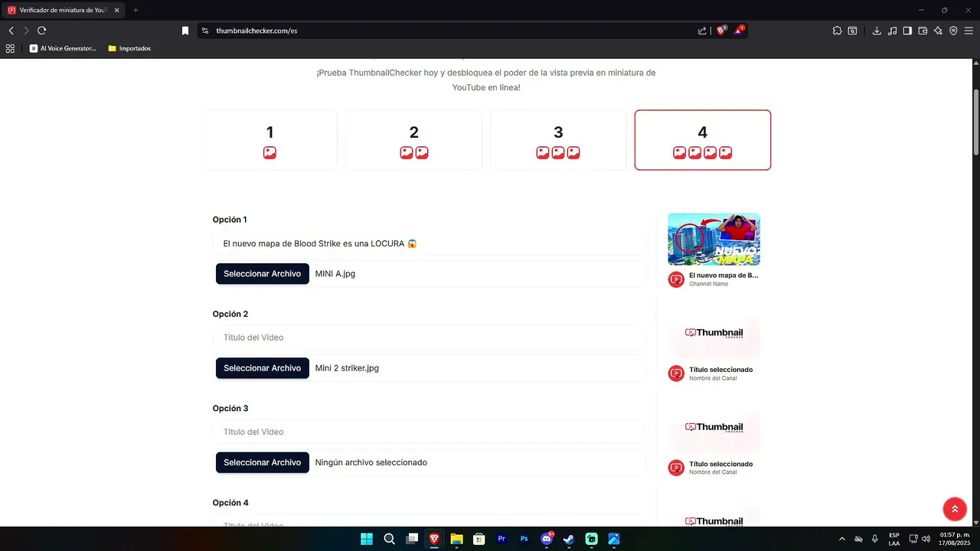Click Seleccionar Archivo for Opción 3
The width and height of the screenshot is (980, 551).
[263, 462]
